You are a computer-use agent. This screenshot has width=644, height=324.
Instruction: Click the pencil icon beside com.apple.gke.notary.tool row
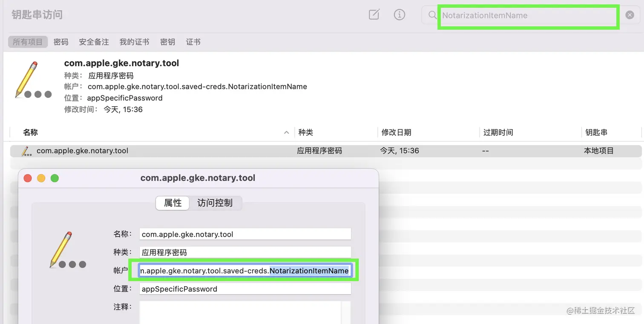(x=26, y=151)
